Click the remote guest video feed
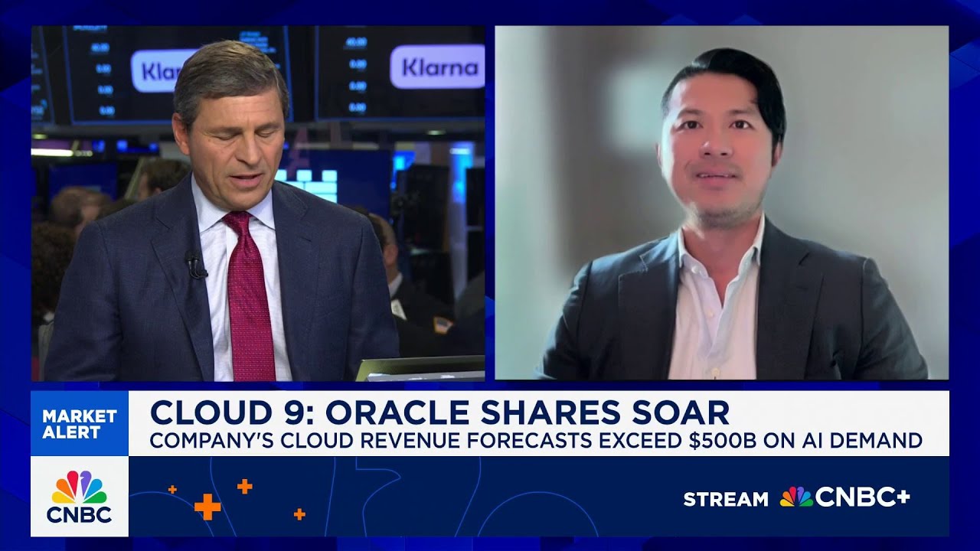This screenshot has width=980, height=551. click(721, 203)
